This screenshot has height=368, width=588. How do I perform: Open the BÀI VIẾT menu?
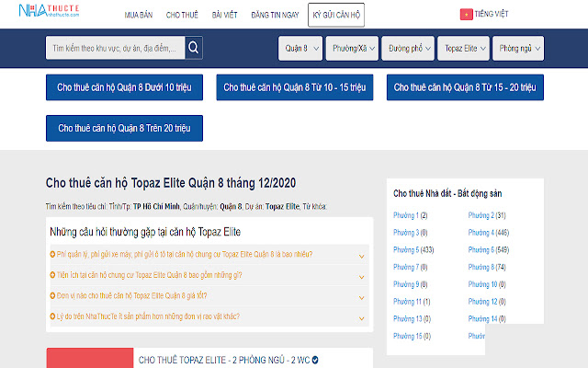224,15
